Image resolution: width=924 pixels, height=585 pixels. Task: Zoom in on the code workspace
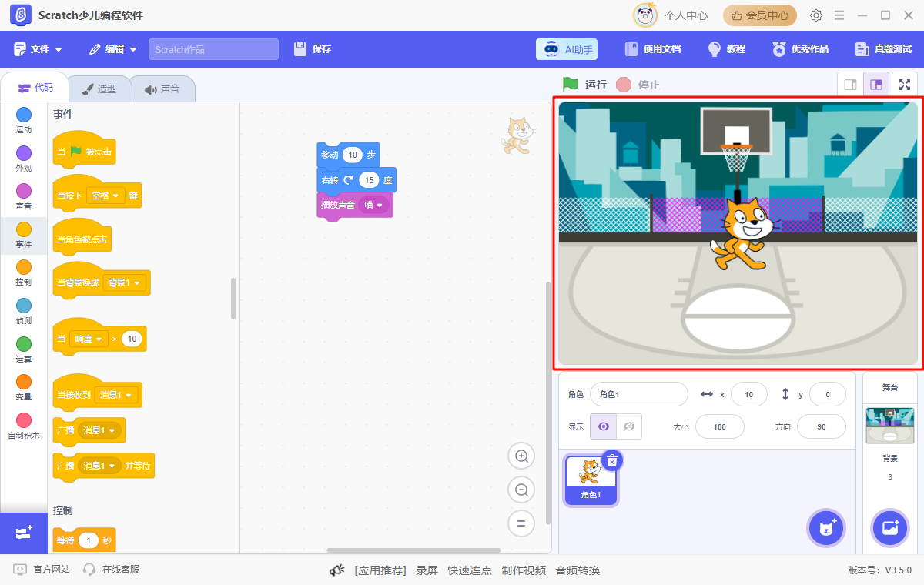[x=521, y=456]
